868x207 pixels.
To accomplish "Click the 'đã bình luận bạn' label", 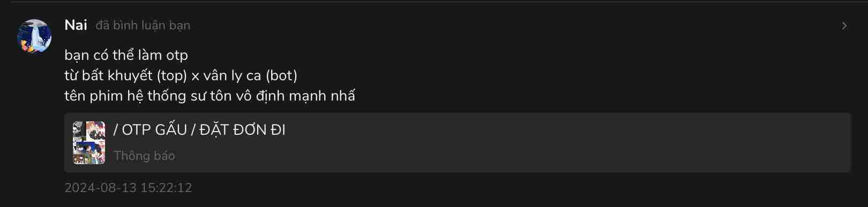I will point(143,25).
